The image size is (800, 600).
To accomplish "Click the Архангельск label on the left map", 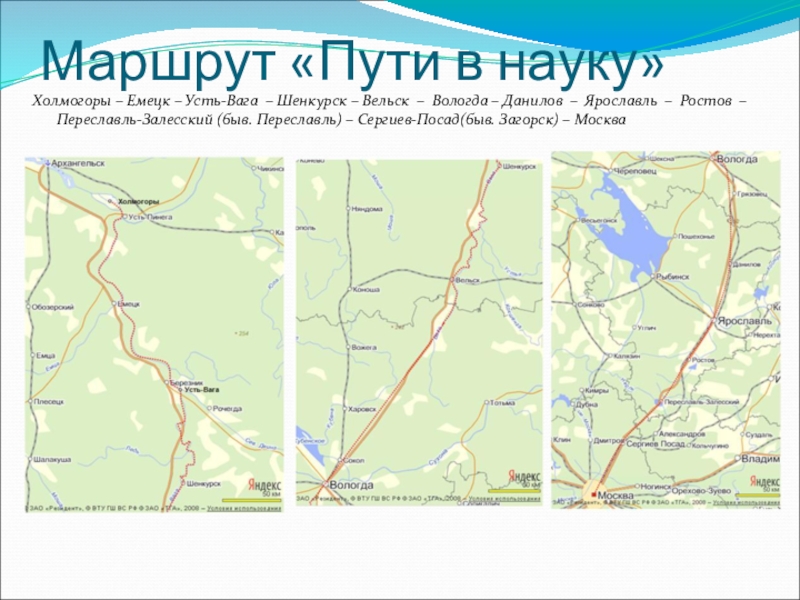I will click(x=78, y=163).
